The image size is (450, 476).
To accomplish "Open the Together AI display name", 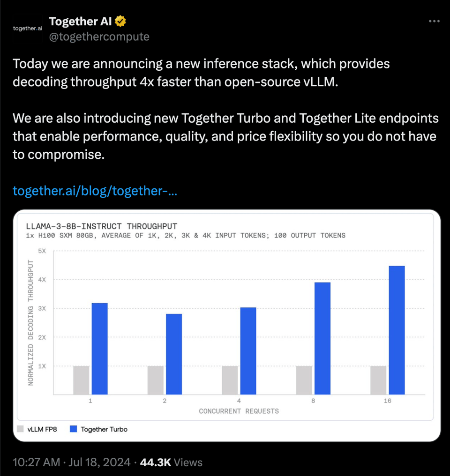I will tap(80, 21).
